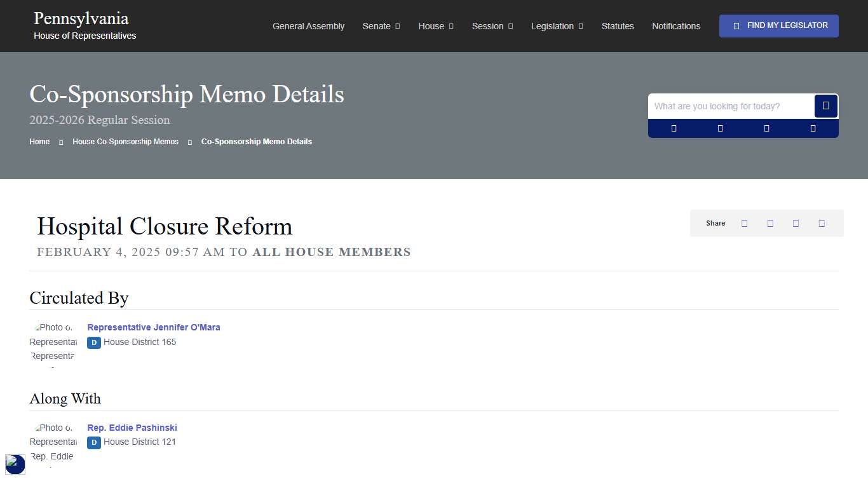Viewport: 868px width, 488px height.
Task: Click the search icon in the search bar
Action: coord(825,106)
